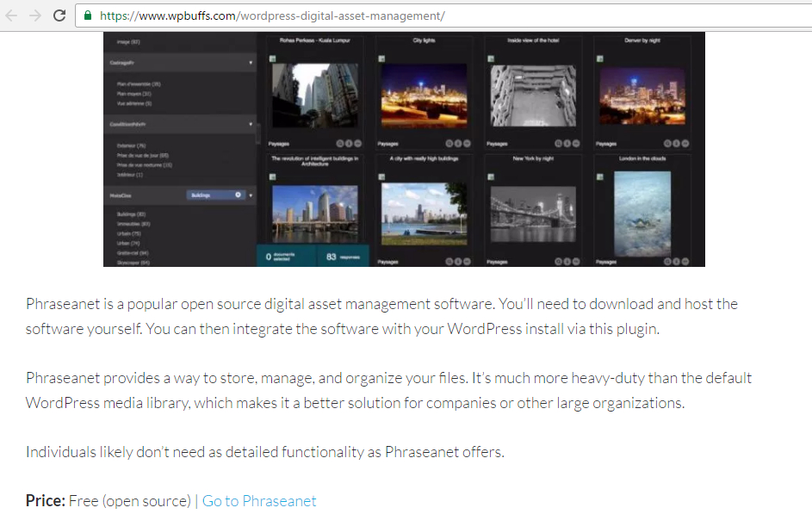Viewport: 812px width, 514px height.
Task: Collapse the second facet section above Prise de vue
Action: click(x=251, y=124)
